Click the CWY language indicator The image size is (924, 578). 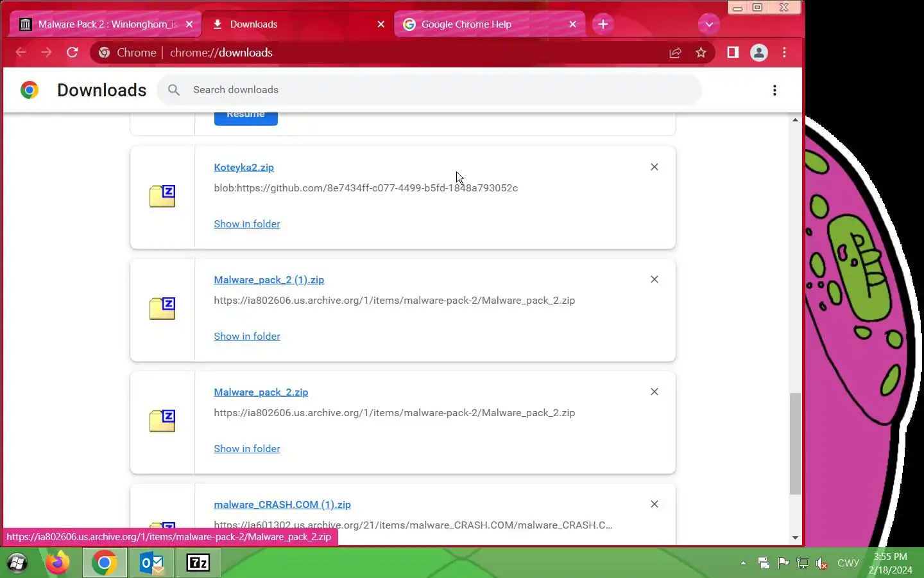[848, 563]
